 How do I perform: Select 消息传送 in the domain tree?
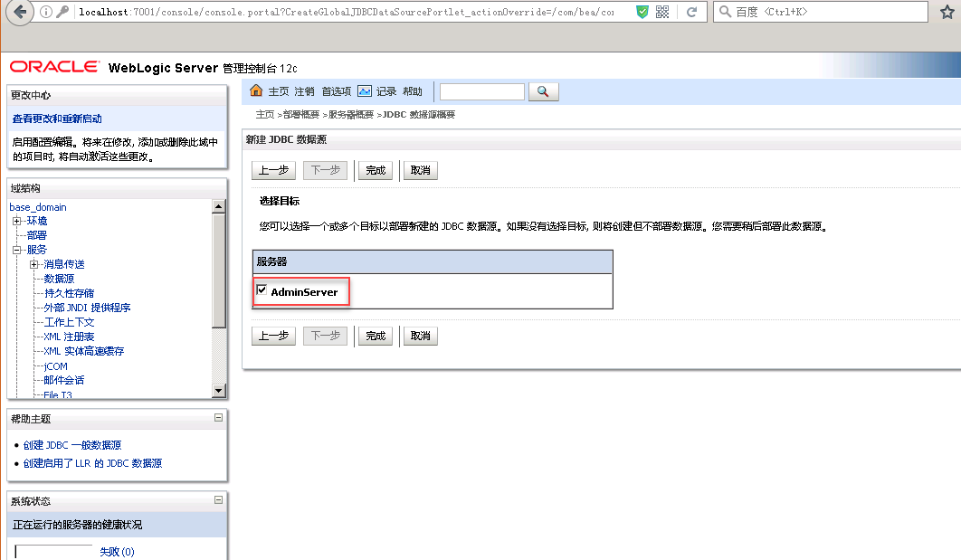63,264
